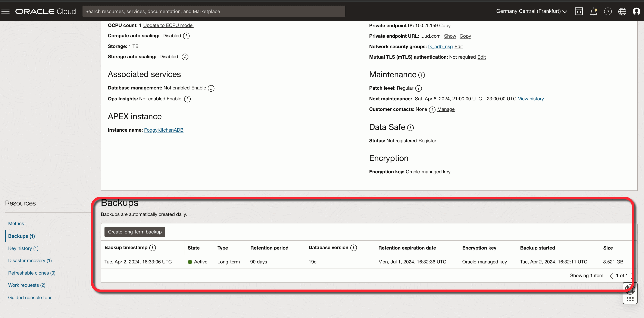Open Disaster recovery (1) resource
Screen dimensions: 644x318
click(x=30, y=260)
